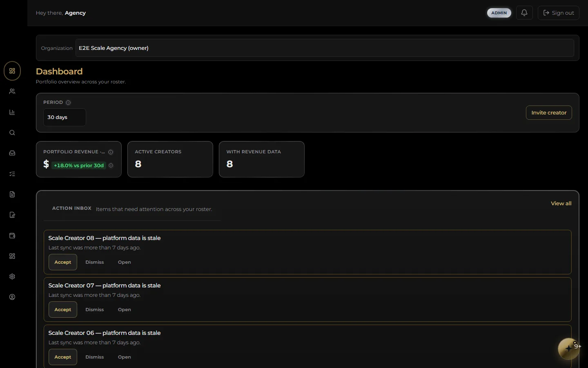Open the document with pencil icon
Screen dimensions: 588x368
pyautogui.click(x=12, y=215)
